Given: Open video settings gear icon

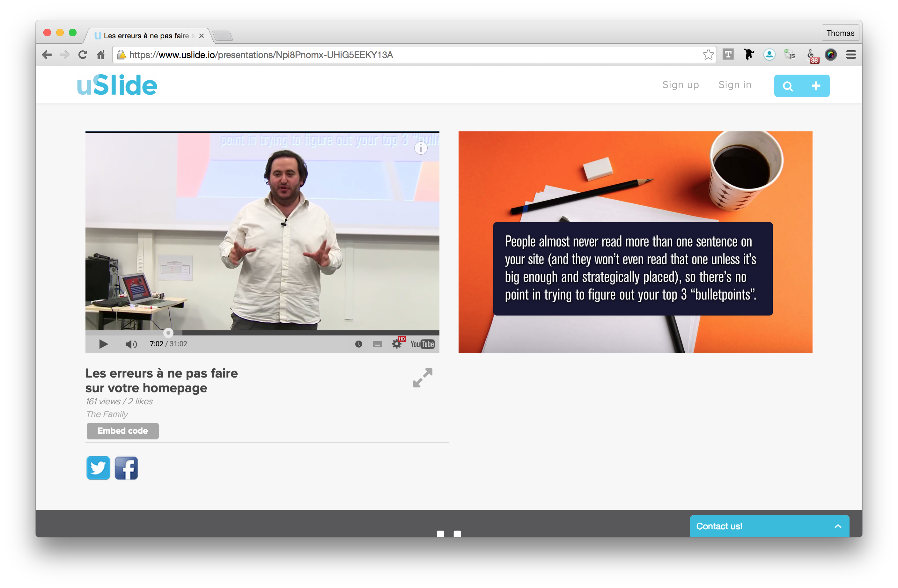Looking at the screenshot, I should point(396,344).
